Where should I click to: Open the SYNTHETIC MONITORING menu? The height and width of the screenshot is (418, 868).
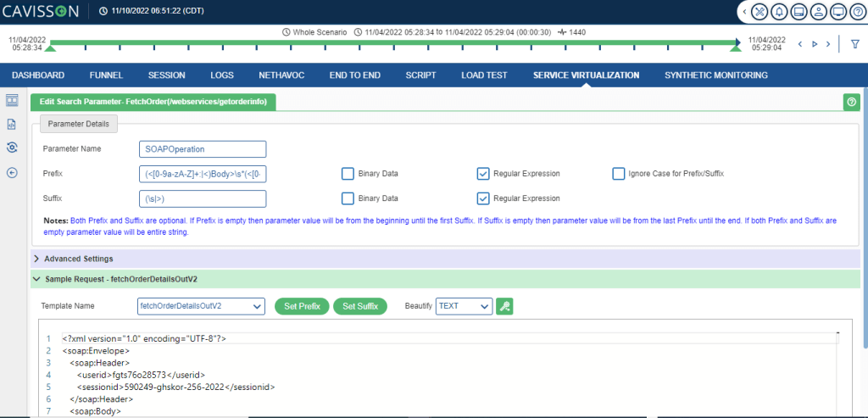click(716, 75)
